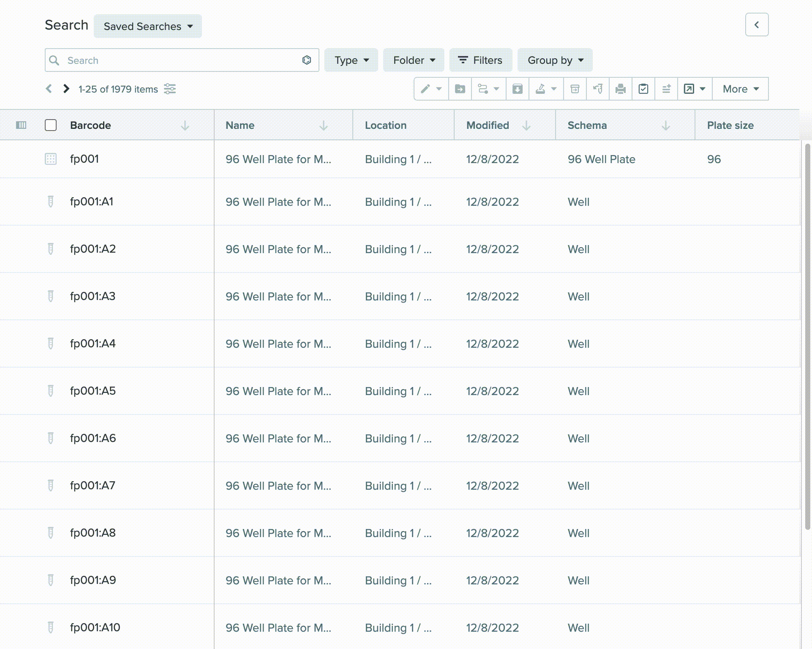Go to previous page of results

point(49,89)
